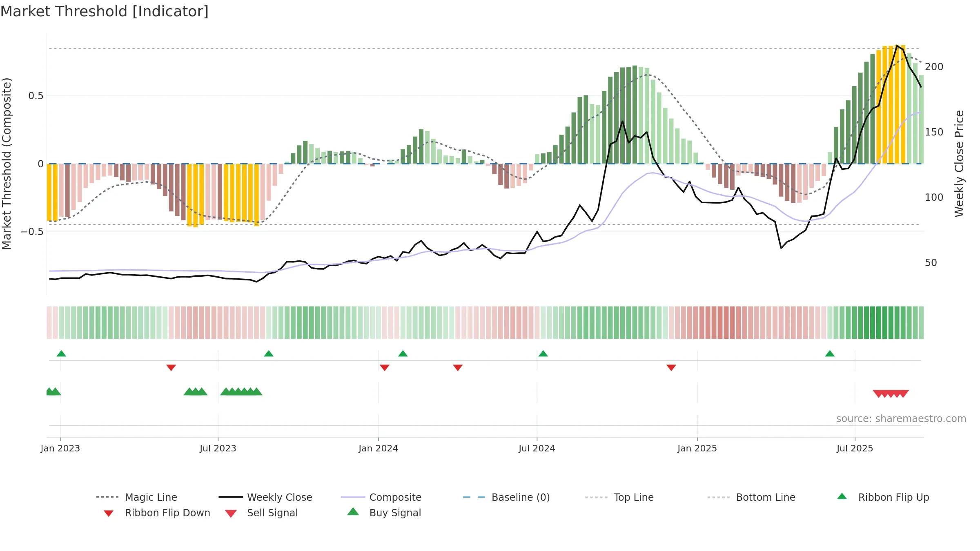The width and height of the screenshot is (980, 551).
Task: Click the Jan 2025 x-axis label
Action: pyautogui.click(x=697, y=448)
